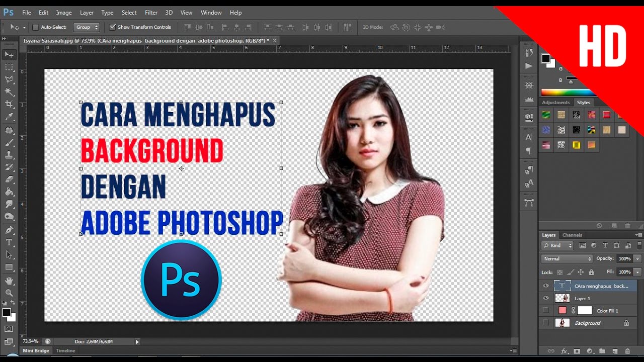Image resolution: width=644 pixels, height=362 pixels.
Task: Select the Move tool in toolbox
Action: pos(9,54)
